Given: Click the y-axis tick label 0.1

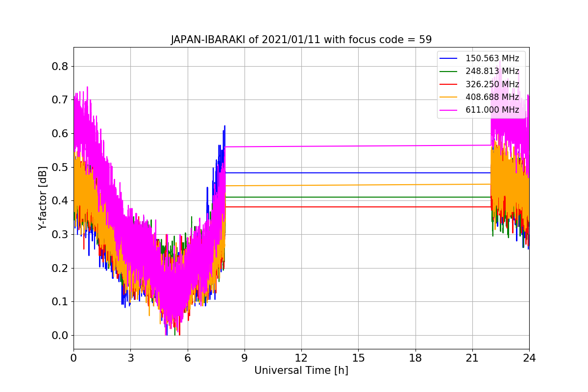Looking at the screenshot, I should (x=60, y=302).
